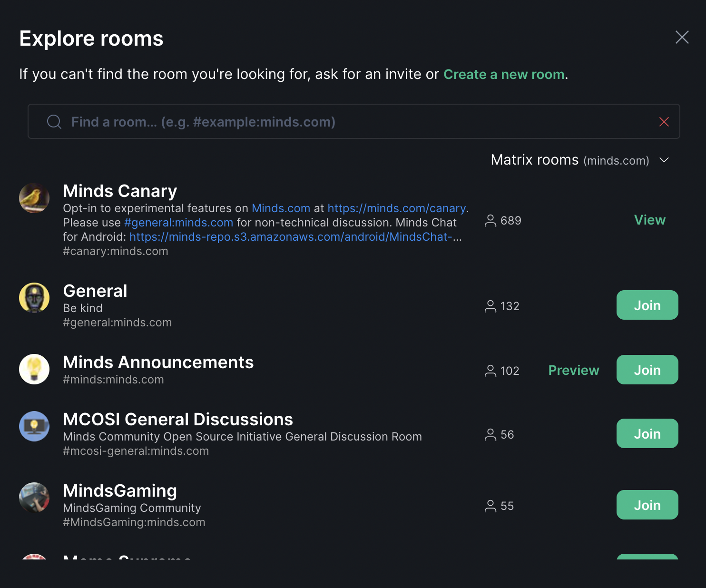This screenshot has height=588, width=706.
Task: Join the General room
Action: 647,305
